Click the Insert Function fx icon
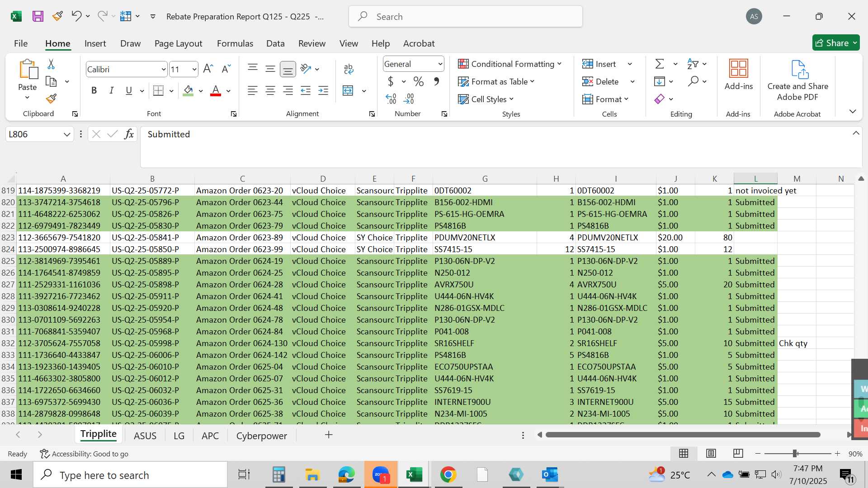This screenshot has height=488, width=868. pos(129,134)
